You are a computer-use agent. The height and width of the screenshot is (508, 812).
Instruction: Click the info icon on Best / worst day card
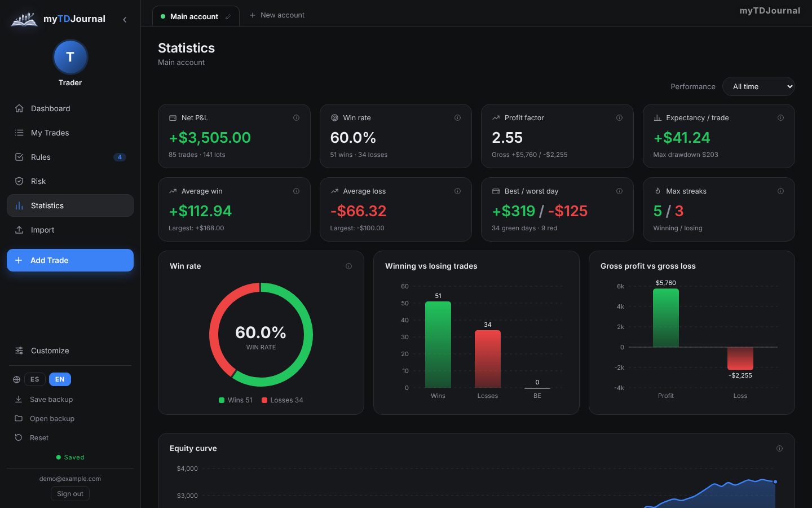pos(619,191)
